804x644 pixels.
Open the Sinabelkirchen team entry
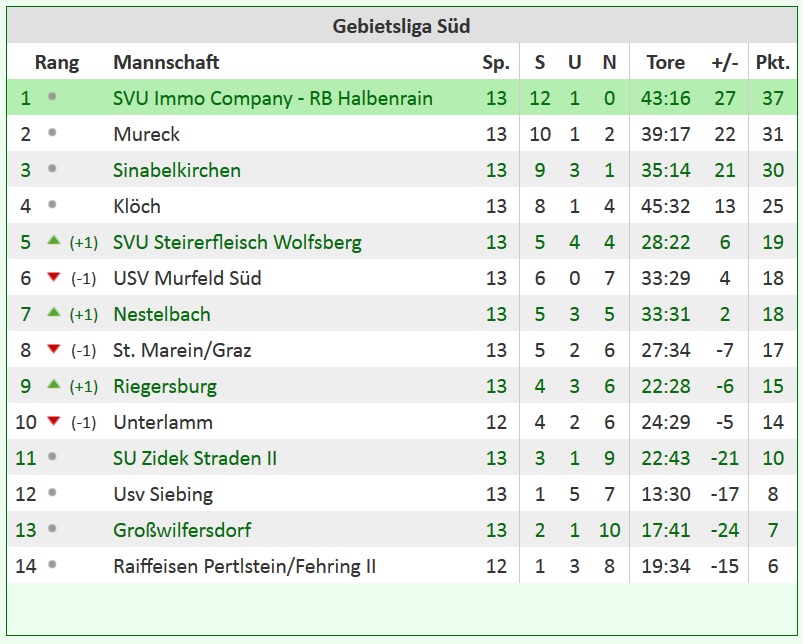tap(177, 170)
